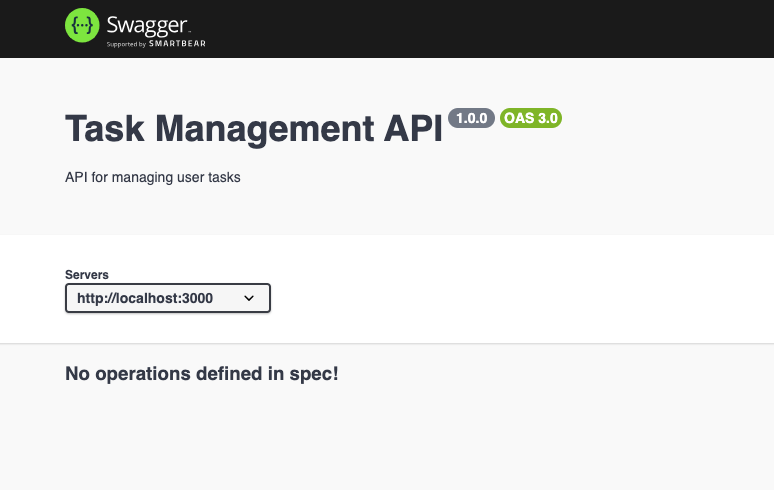Click the word "Management" in the page title

point(265,129)
